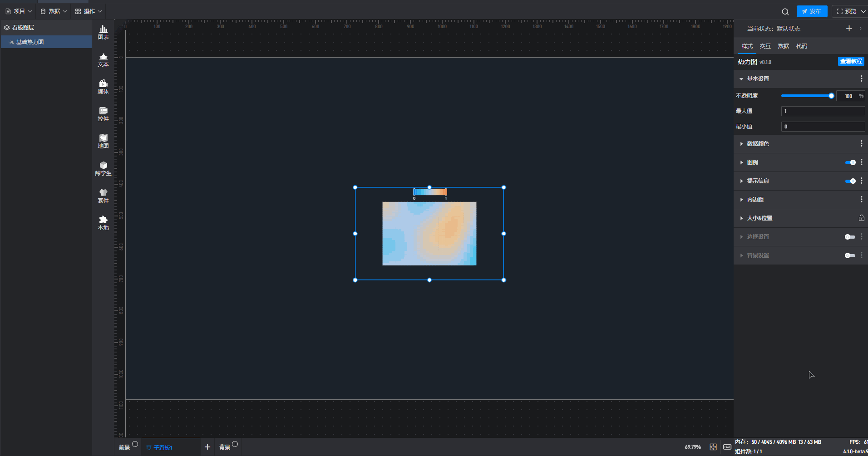Enable the 边框设置 border switch
The width and height of the screenshot is (868, 456).
tap(849, 237)
